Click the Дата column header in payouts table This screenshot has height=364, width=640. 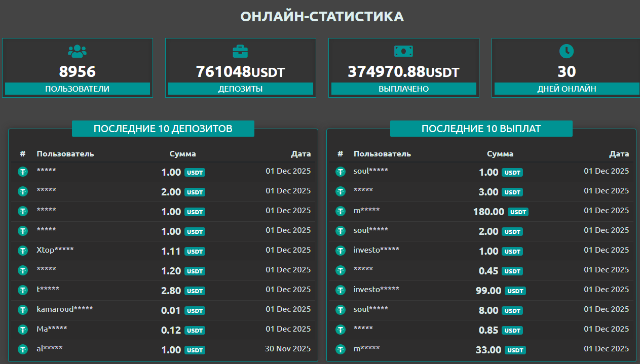pyautogui.click(x=620, y=153)
